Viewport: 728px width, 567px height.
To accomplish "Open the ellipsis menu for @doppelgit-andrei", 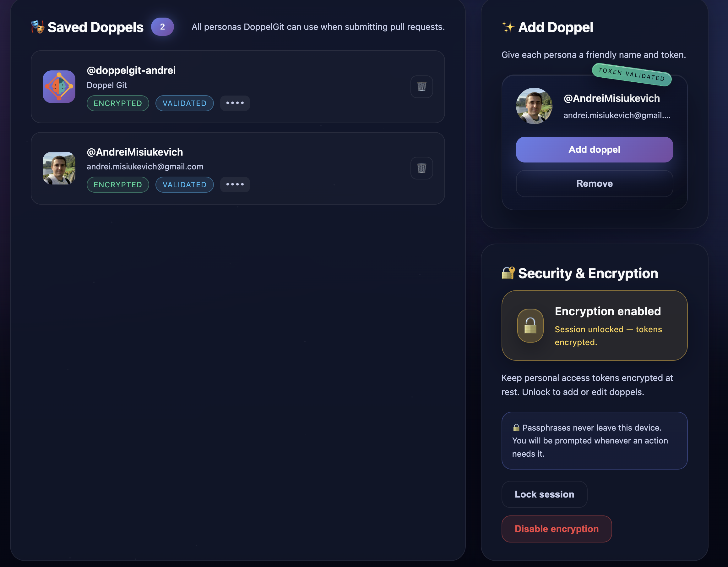I will [235, 103].
